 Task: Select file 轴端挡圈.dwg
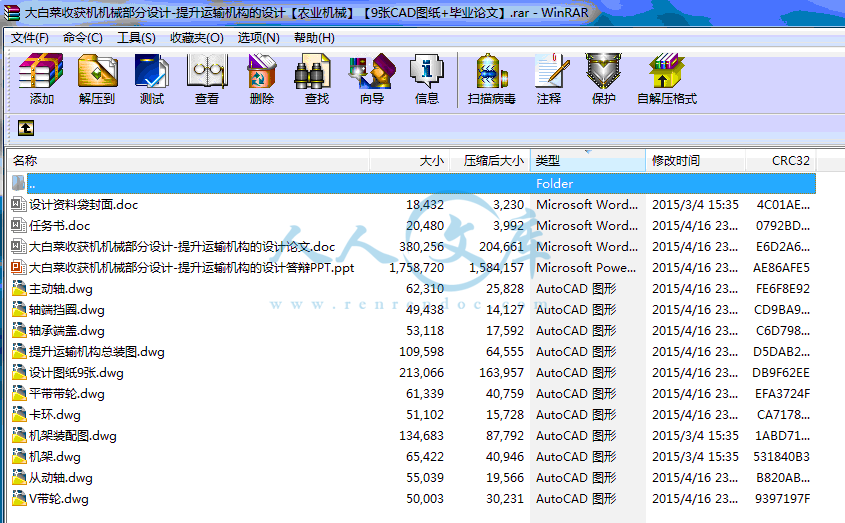67,309
